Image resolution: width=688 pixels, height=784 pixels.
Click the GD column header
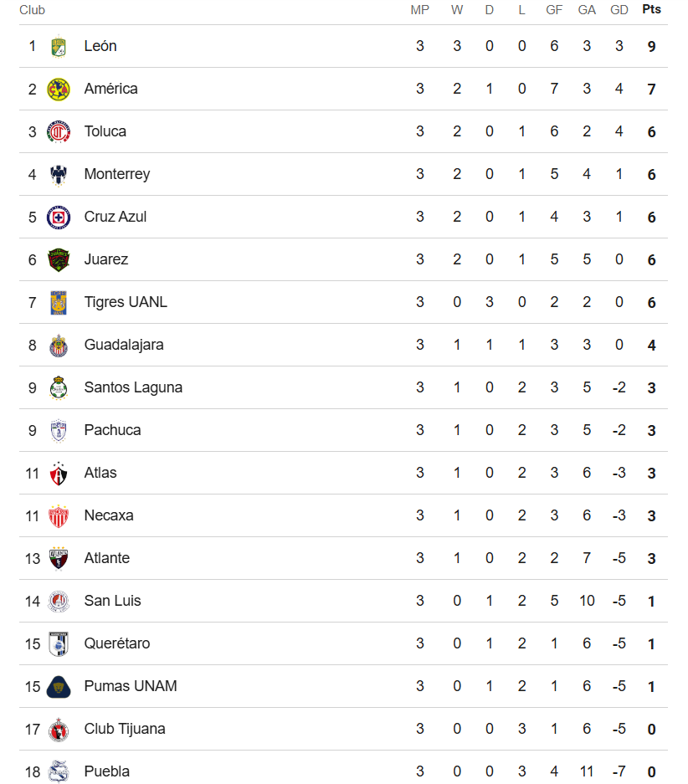coord(619,10)
